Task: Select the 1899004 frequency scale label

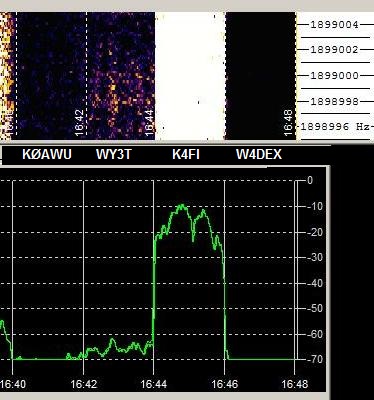Action: 334,25
